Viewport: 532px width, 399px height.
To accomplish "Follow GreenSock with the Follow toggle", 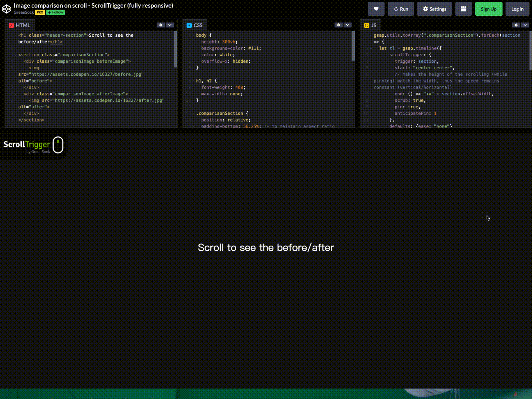I will [55, 12].
